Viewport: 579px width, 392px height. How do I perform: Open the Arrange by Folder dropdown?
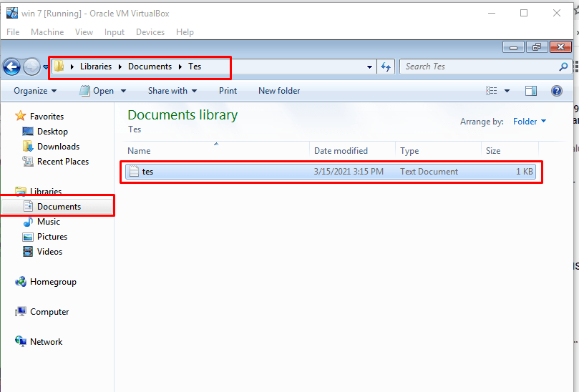point(529,122)
